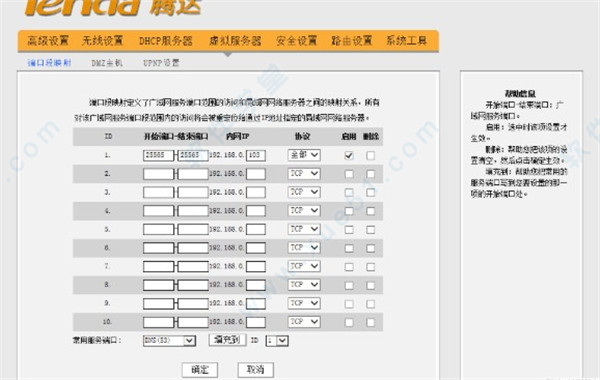
Task: Open the ID number dropdown
Action: click(x=277, y=341)
